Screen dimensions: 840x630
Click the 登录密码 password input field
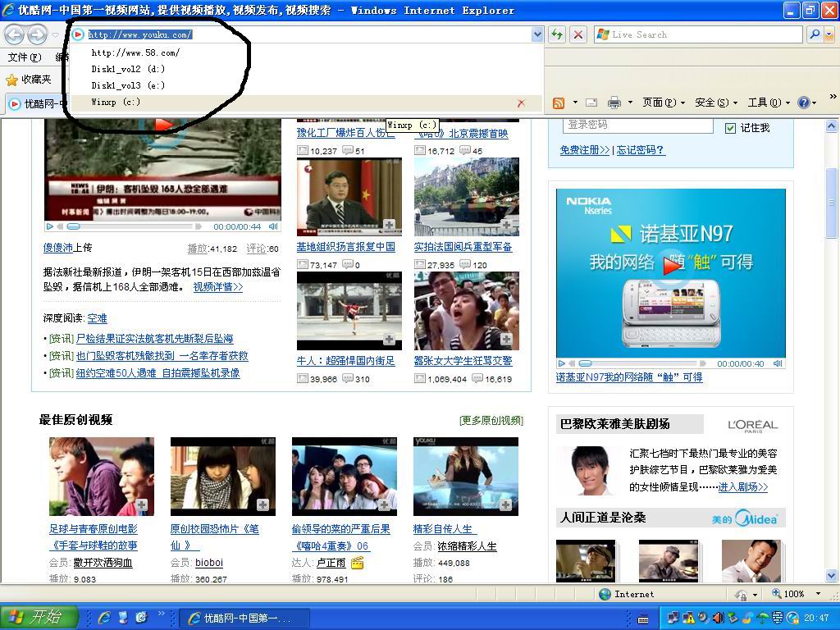637,126
